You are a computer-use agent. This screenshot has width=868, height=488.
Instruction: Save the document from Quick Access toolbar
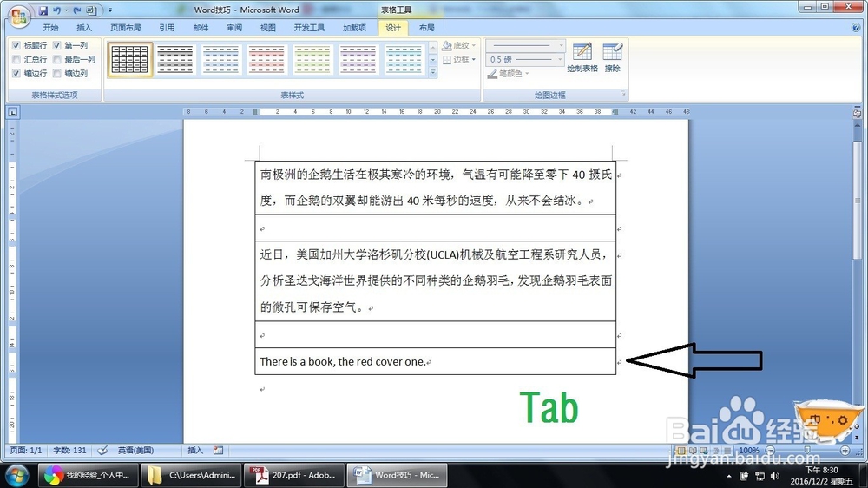43,10
